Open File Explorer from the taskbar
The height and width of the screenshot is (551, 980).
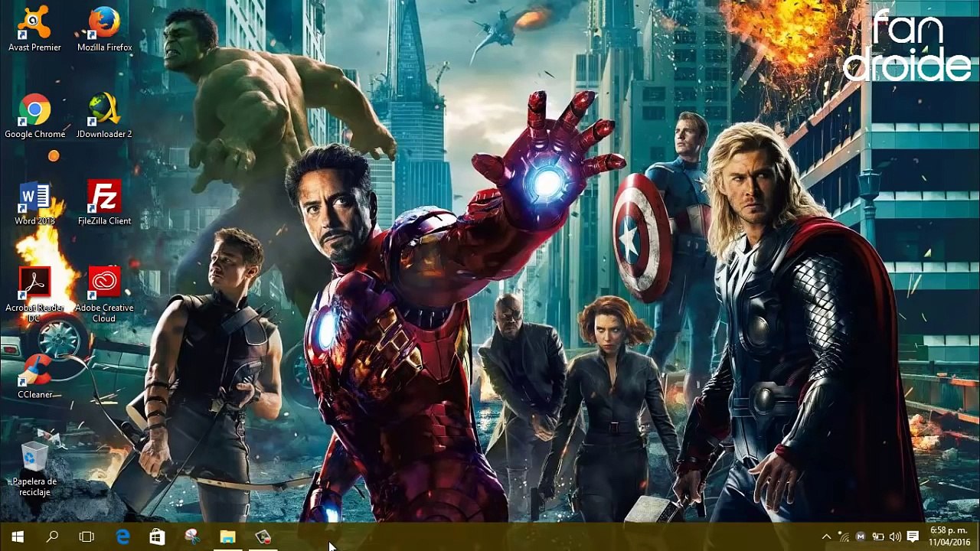(227, 537)
